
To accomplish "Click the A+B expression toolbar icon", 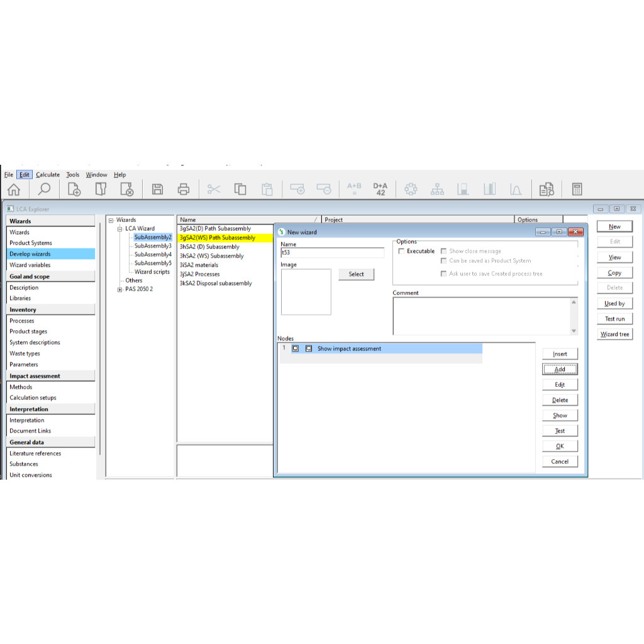I will tap(354, 189).
